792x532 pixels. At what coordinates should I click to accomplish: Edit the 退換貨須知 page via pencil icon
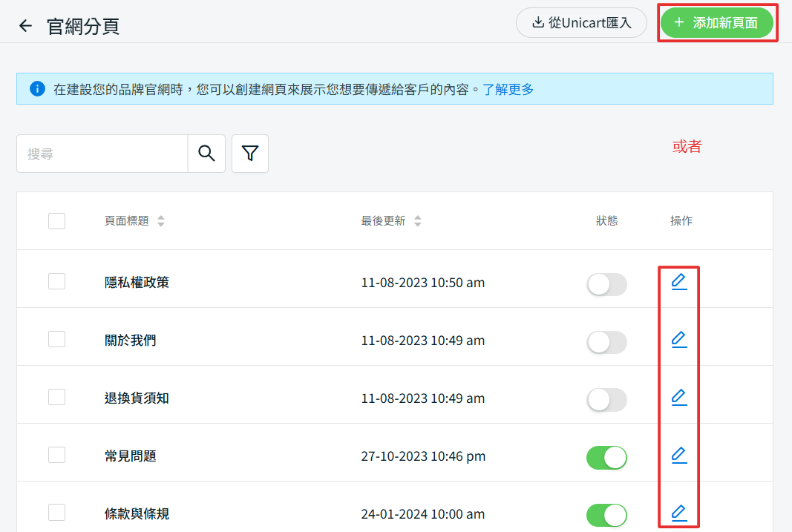678,398
